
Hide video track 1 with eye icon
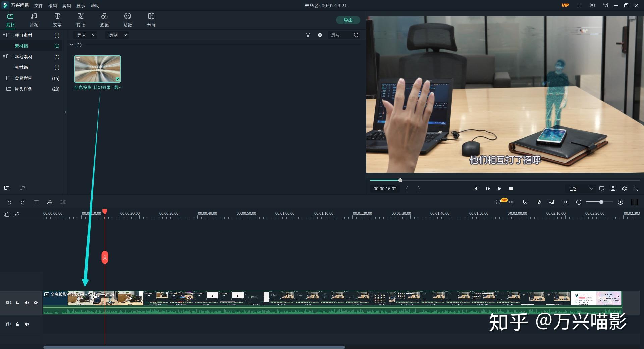point(36,303)
